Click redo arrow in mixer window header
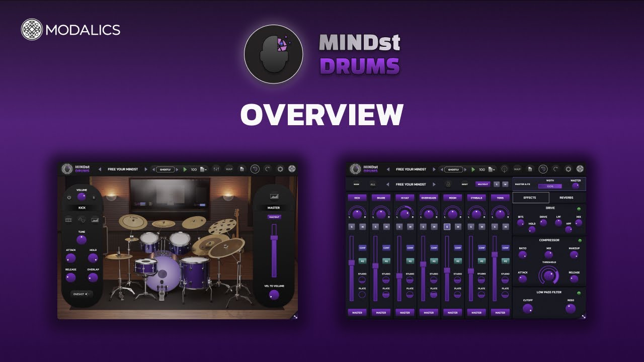This screenshot has height=362, width=644. pyautogui.click(x=555, y=169)
